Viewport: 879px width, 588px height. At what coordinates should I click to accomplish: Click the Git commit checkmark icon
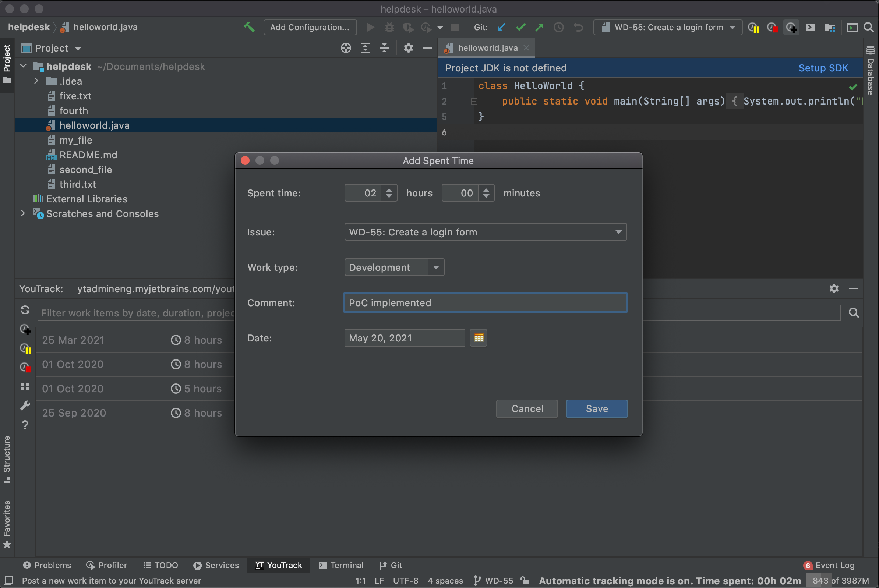pyautogui.click(x=520, y=27)
